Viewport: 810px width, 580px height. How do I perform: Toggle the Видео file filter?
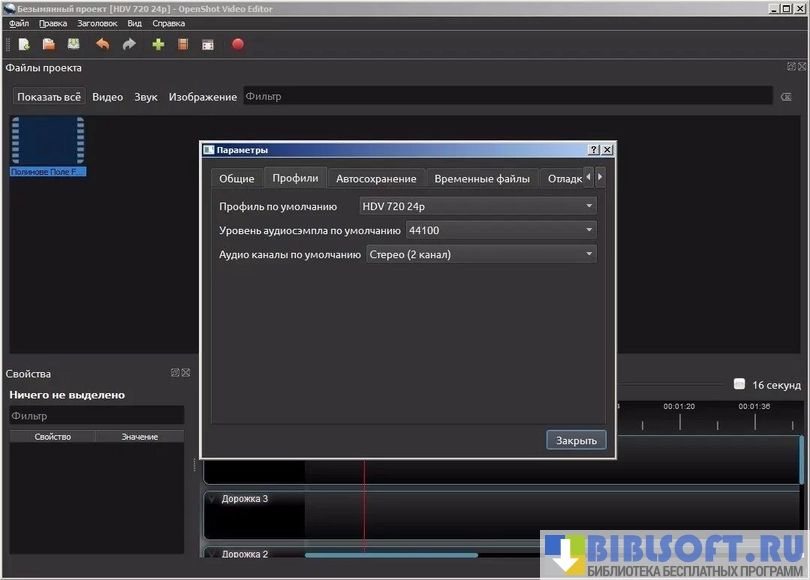click(x=108, y=97)
